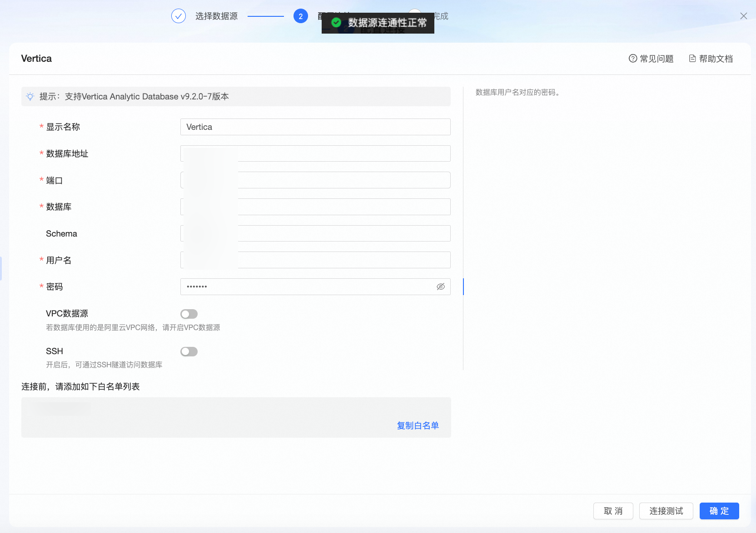Run the 连接测试 connection test
Screen dimensions: 756x533
pyautogui.click(x=666, y=511)
